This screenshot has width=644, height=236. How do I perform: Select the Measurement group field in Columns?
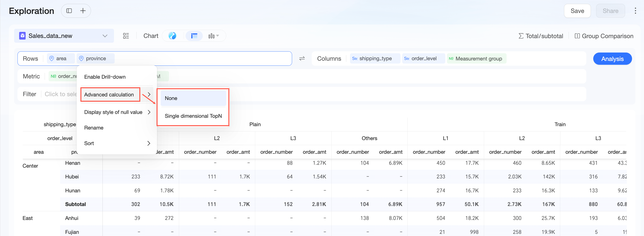pyautogui.click(x=476, y=58)
